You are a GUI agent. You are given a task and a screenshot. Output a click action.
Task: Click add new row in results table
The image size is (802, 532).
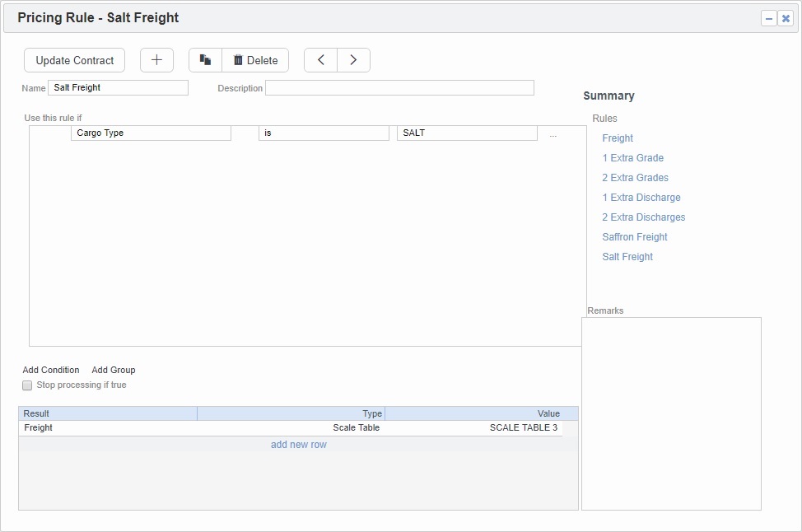(299, 445)
